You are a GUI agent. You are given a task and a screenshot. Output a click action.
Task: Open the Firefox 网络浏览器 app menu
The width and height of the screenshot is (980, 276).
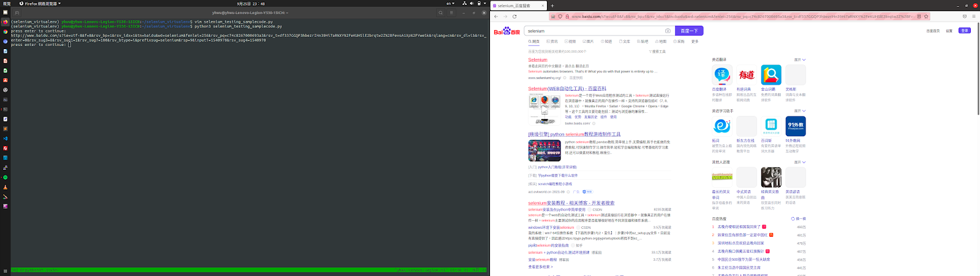click(x=40, y=4)
